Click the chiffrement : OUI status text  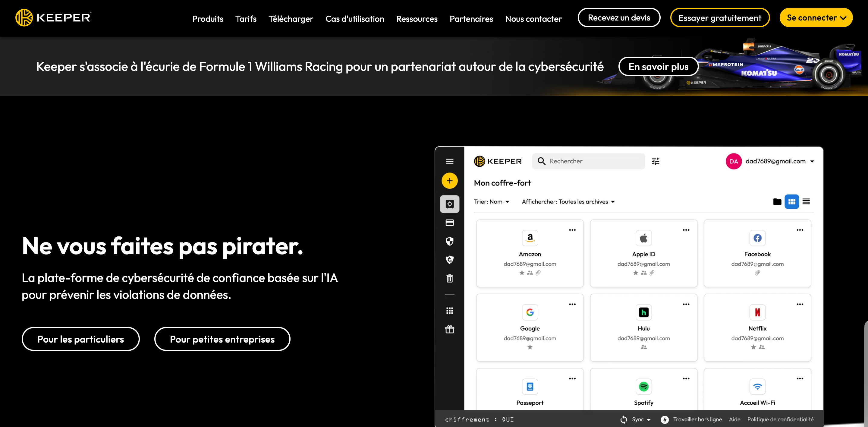click(x=479, y=419)
